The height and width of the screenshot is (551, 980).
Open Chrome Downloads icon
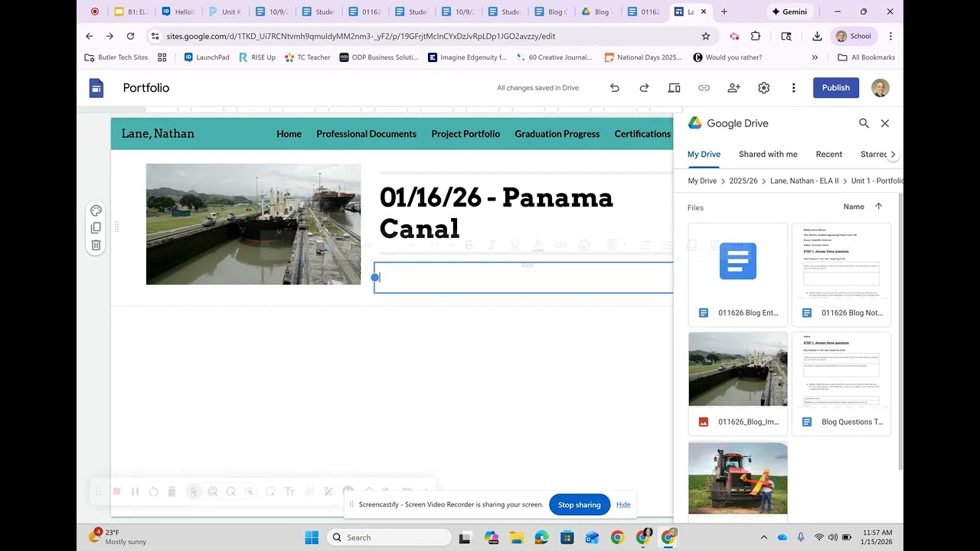(x=817, y=36)
